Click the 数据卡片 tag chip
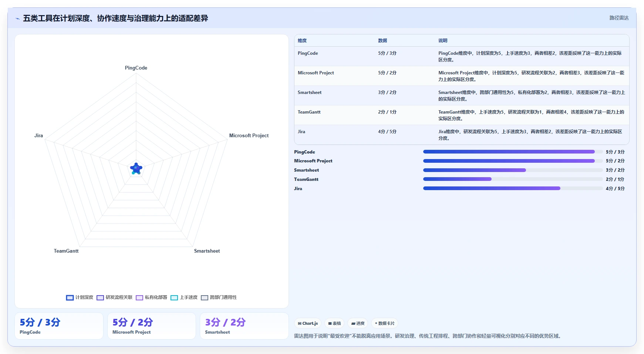644x354 pixels. [385, 323]
